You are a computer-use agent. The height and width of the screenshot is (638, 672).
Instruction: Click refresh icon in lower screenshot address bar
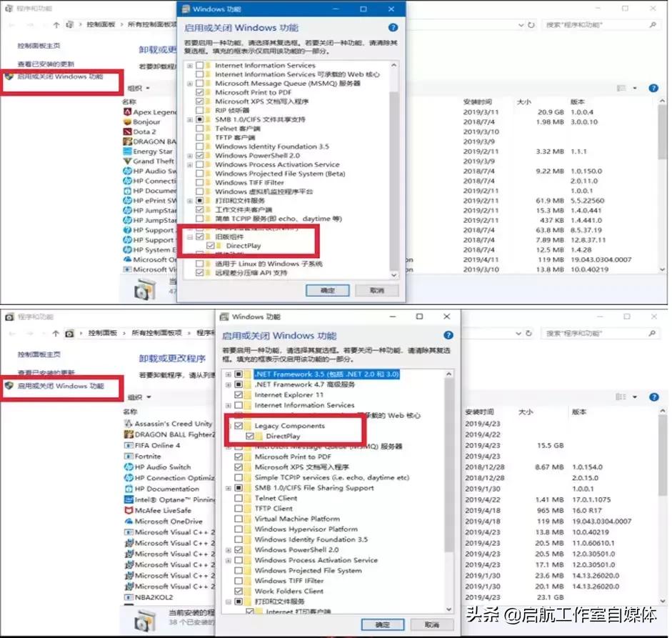[529, 333]
